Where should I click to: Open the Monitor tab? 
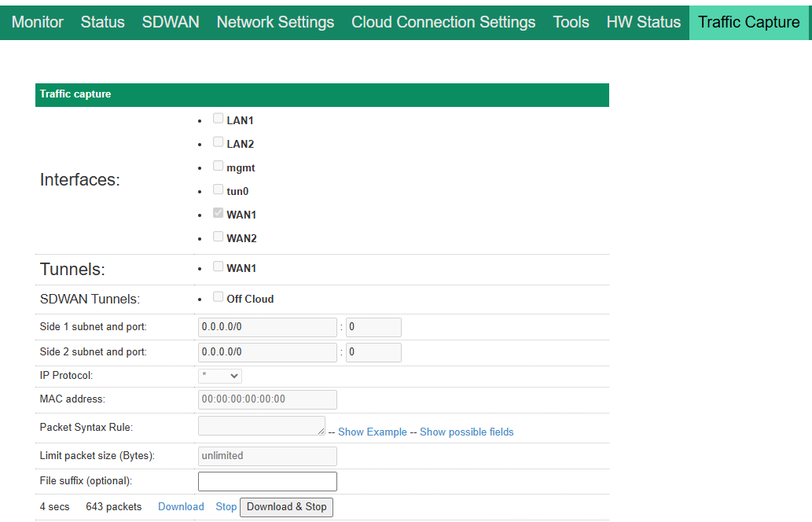tap(37, 22)
